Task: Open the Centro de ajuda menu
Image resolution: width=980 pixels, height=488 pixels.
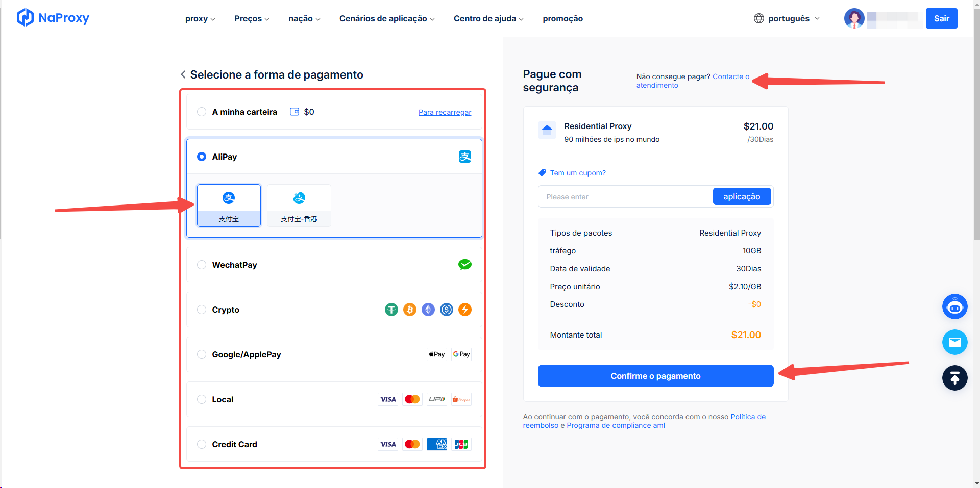Action: point(488,18)
